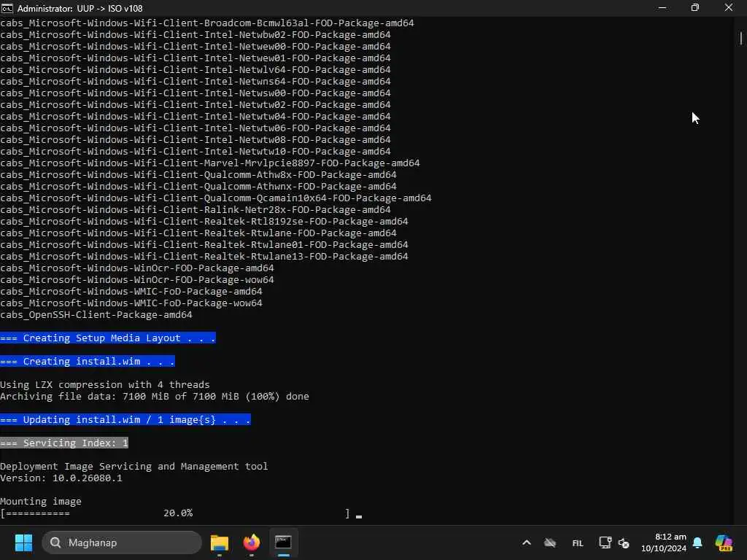
Task: Click 'Creating Setup Media Layout' heading
Action: pos(108,338)
